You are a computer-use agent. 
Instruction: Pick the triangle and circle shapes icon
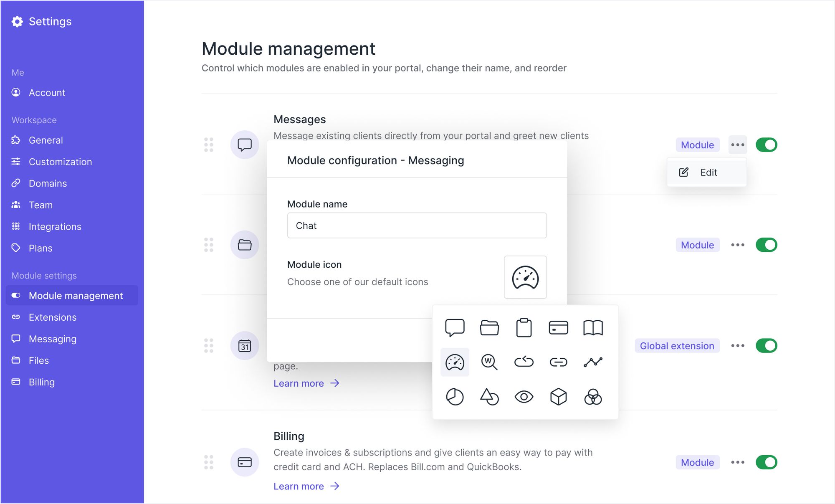[489, 397]
